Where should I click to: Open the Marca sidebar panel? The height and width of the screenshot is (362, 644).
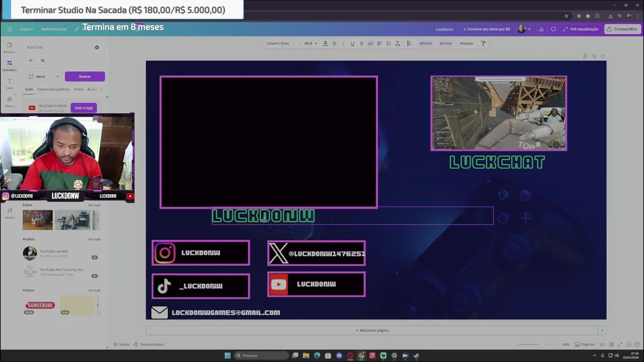(10, 102)
